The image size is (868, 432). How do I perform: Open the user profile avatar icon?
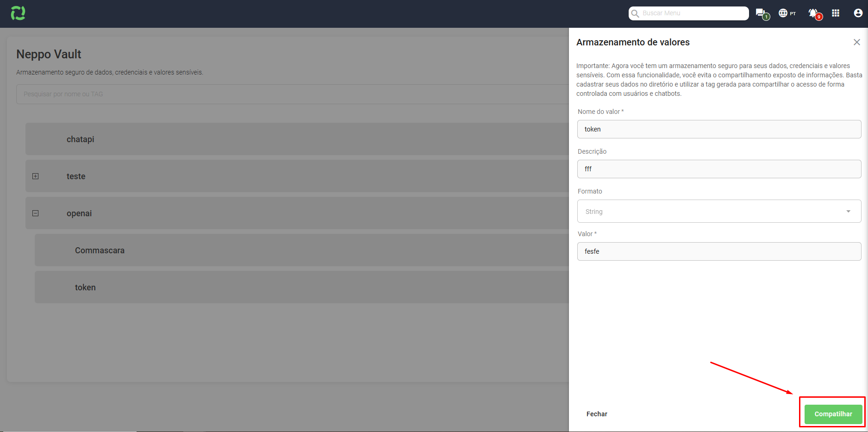coord(858,13)
